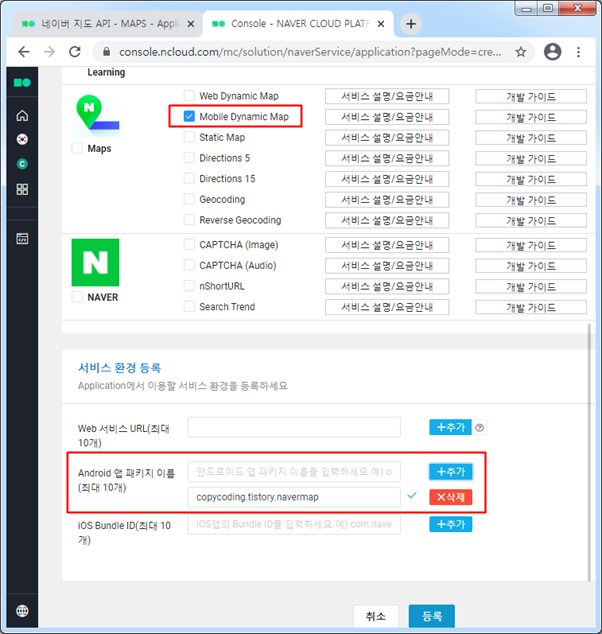
Task: Open a new browser tab
Action: [x=411, y=24]
